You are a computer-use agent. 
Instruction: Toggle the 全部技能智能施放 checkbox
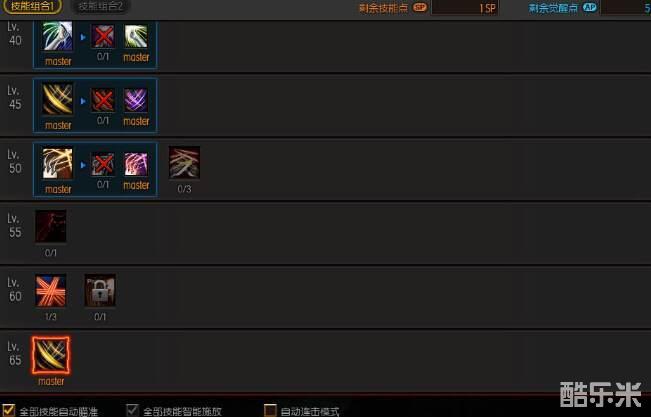pyautogui.click(x=132, y=410)
